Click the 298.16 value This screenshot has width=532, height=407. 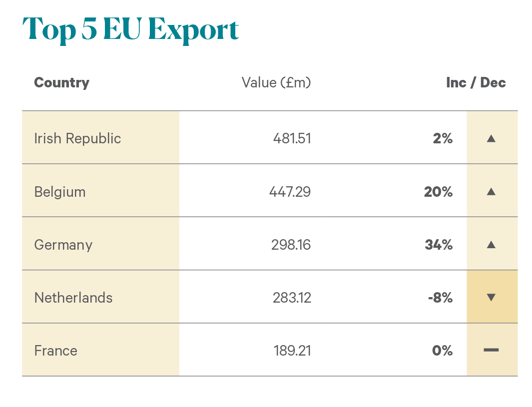pos(291,245)
